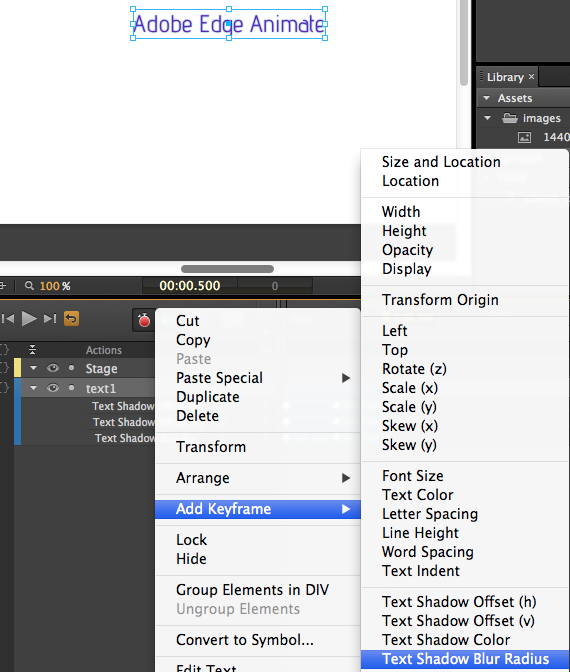Click the expand/collapse lanes icon beside Actions

[32, 350]
